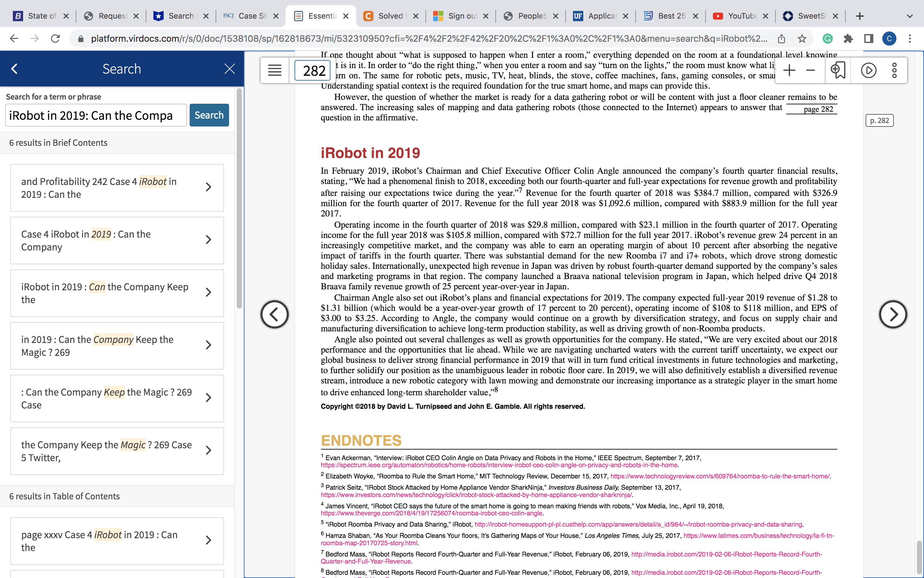Go back in the Search panel
Viewport: 924px width, 578px height.
[x=14, y=69]
